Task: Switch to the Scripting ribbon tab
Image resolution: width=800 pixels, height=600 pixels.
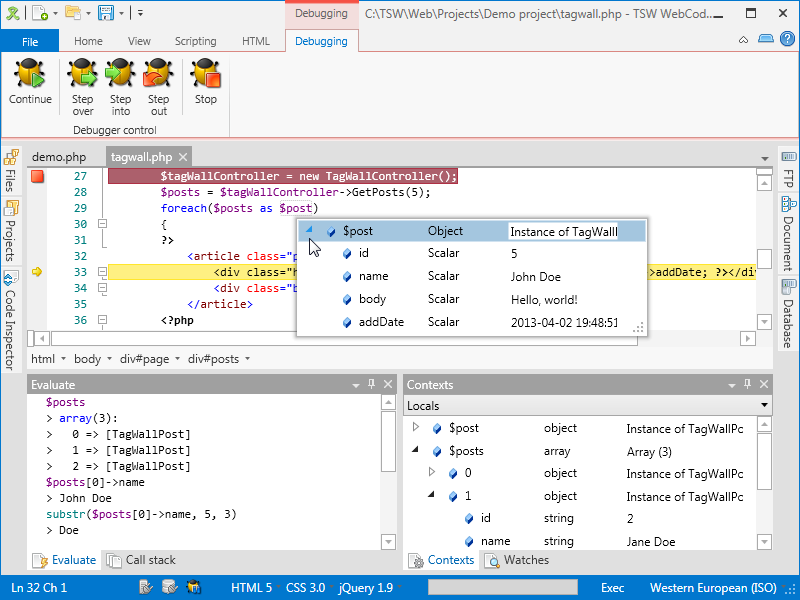Action: [x=195, y=41]
